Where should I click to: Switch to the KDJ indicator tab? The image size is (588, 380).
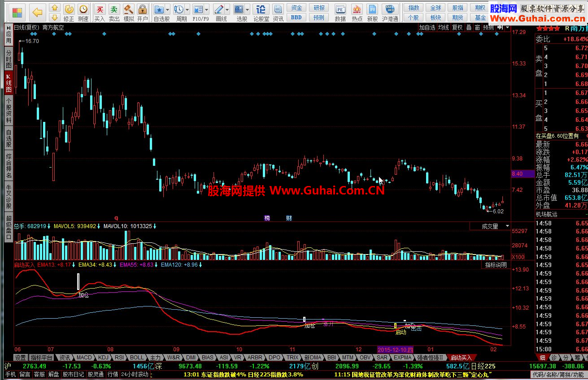(103, 358)
